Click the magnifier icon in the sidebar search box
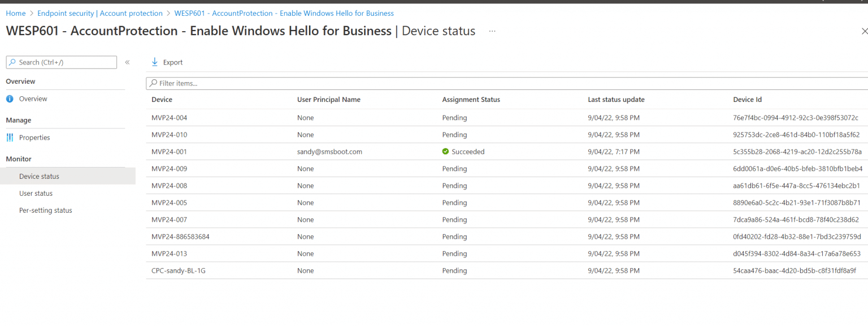 point(12,62)
